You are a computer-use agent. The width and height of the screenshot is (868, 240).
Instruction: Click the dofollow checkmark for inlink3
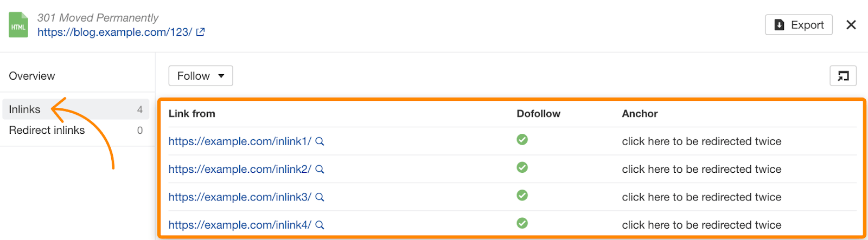(522, 196)
